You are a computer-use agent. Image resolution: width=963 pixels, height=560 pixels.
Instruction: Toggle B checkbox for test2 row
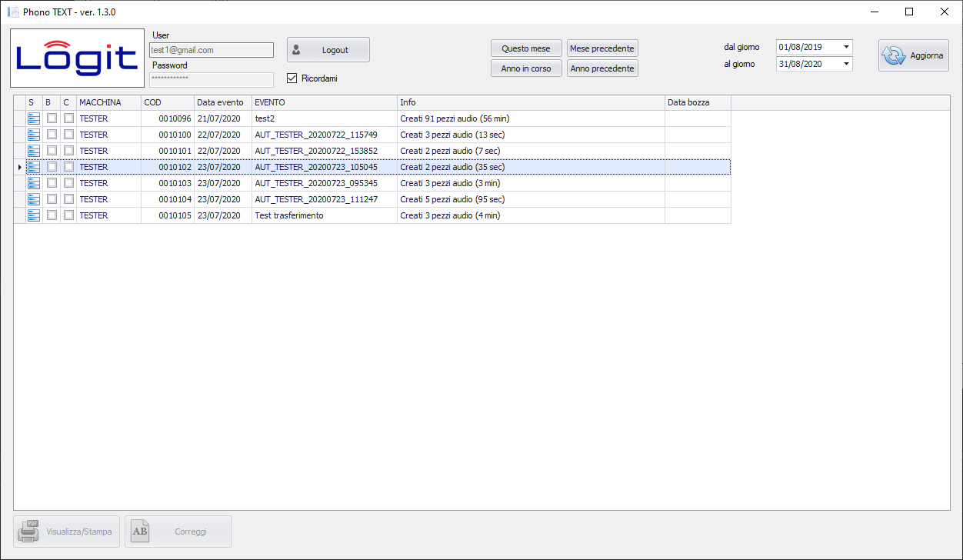click(x=52, y=118)
